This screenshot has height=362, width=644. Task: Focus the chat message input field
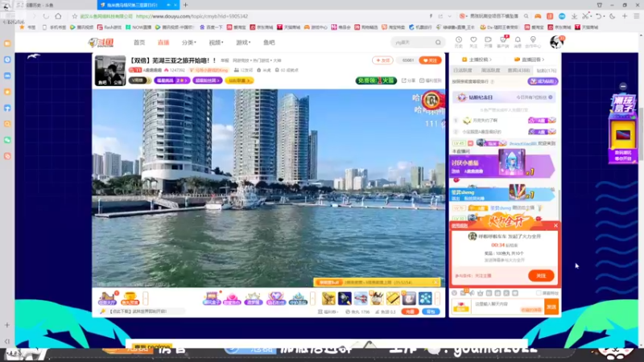[508, 306]
